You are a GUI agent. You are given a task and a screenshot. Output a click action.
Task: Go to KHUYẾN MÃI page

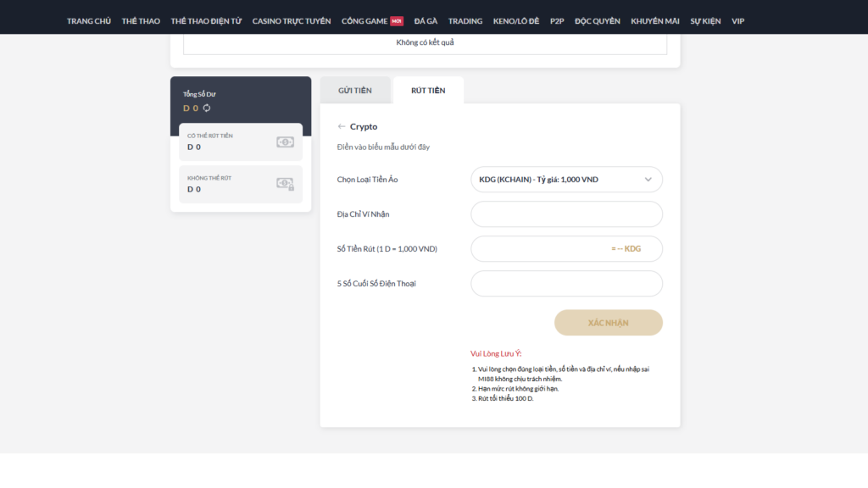655,21
